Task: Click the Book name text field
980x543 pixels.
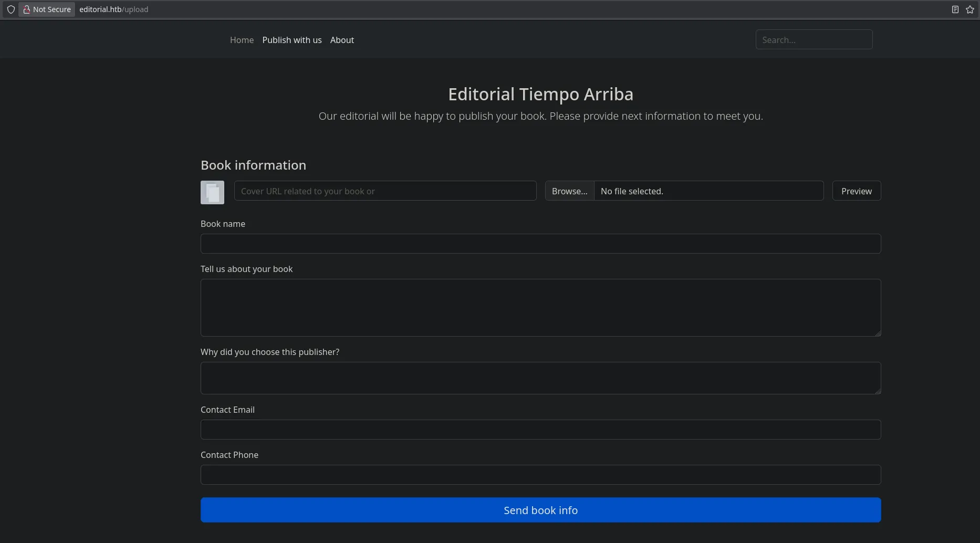Action: 540,244
